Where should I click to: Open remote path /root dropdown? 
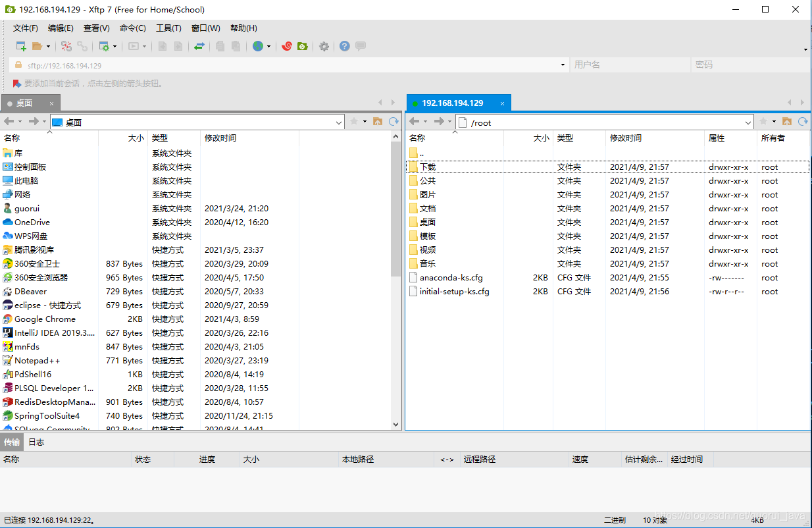(x=748, y=122)
